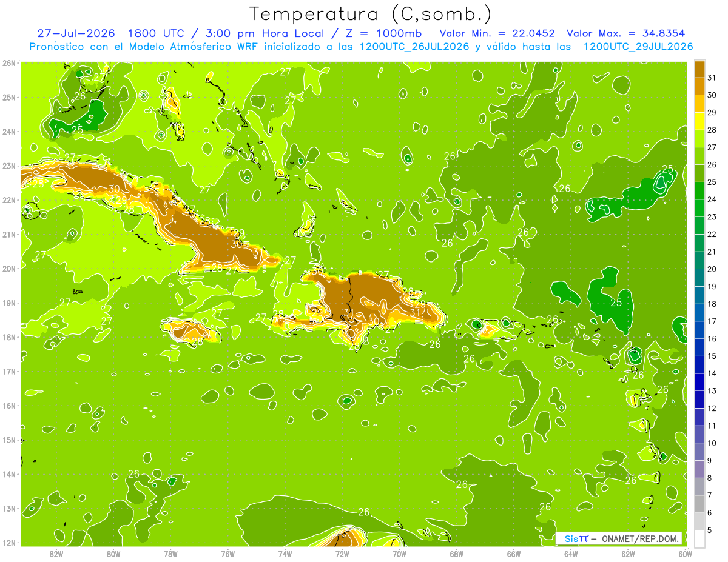Click the "20N" latitude axis label
The height and width of the screenshot is (562, 728).
9,269
